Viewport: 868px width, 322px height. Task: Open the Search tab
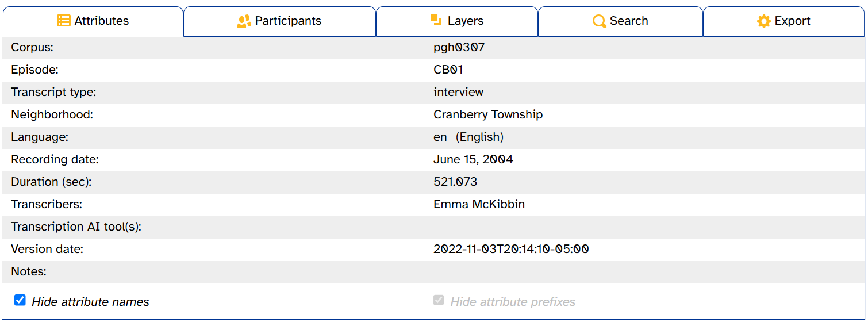pyautogui.click(x=620, y=21)
